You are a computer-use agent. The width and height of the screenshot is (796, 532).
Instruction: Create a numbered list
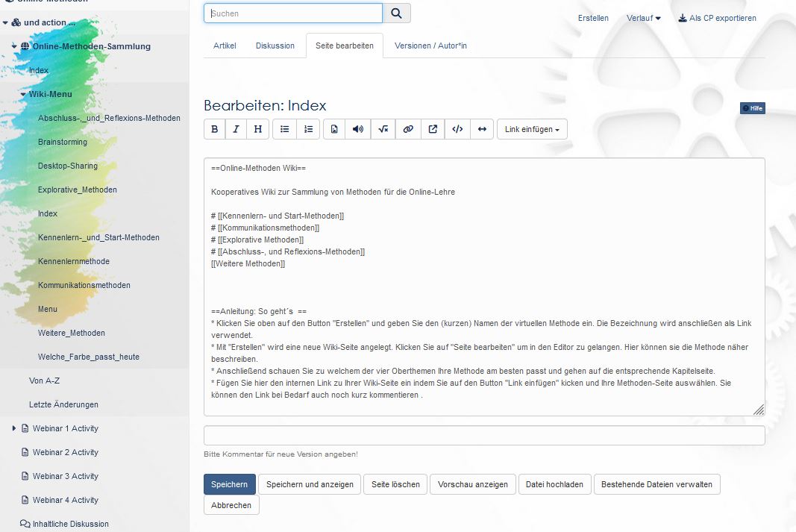(308, 128)
